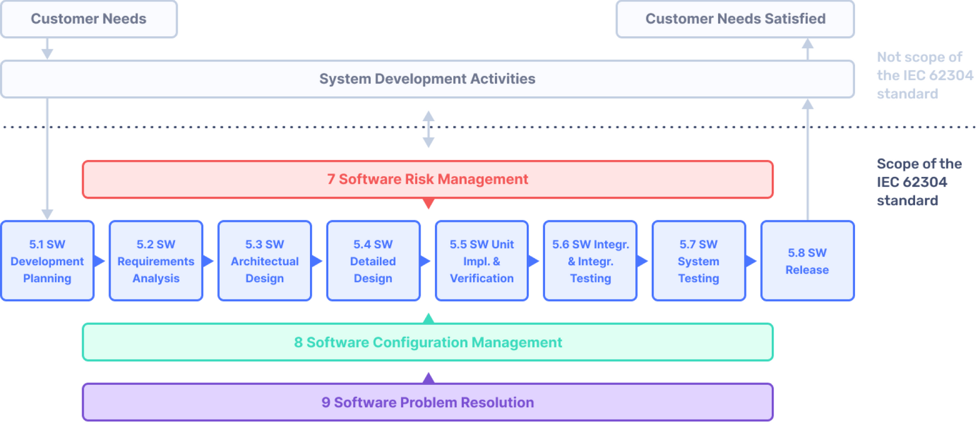Image resolution: width=980 pixels, height=443 pixels.
Task: Click the Customer Needs box
Action: pos(89,19)
